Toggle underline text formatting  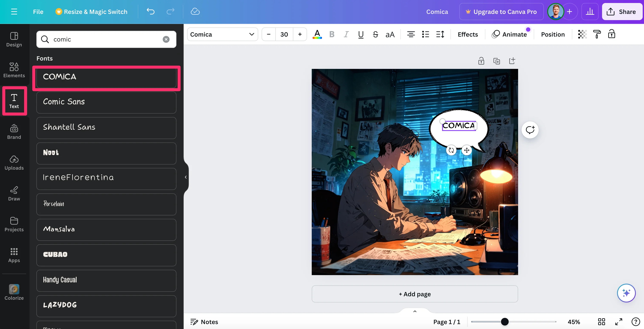click(361, 34)
